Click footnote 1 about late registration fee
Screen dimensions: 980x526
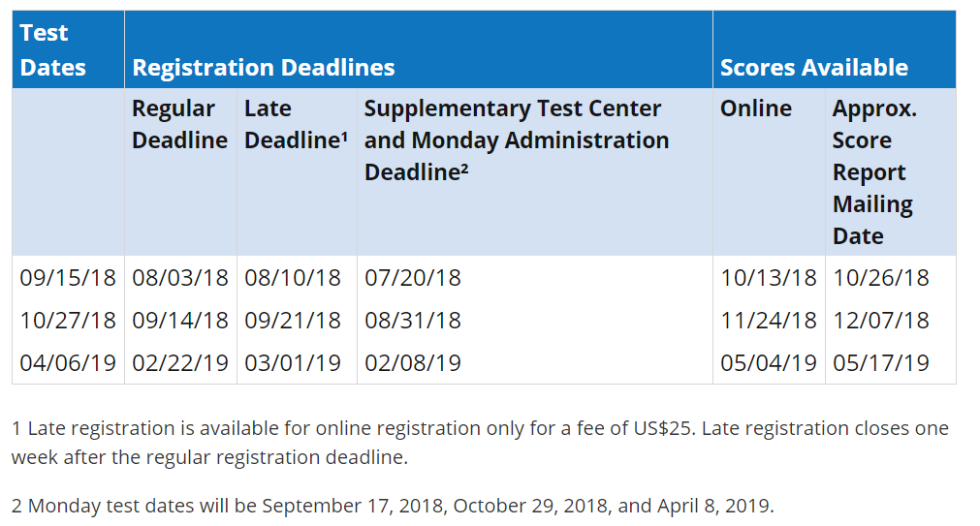(x=480, y=443)
